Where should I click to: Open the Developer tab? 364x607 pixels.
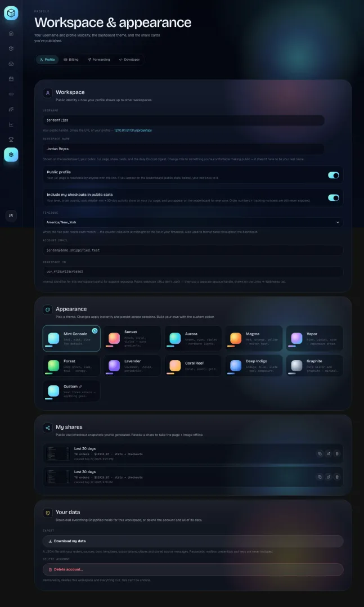(129, 60)
